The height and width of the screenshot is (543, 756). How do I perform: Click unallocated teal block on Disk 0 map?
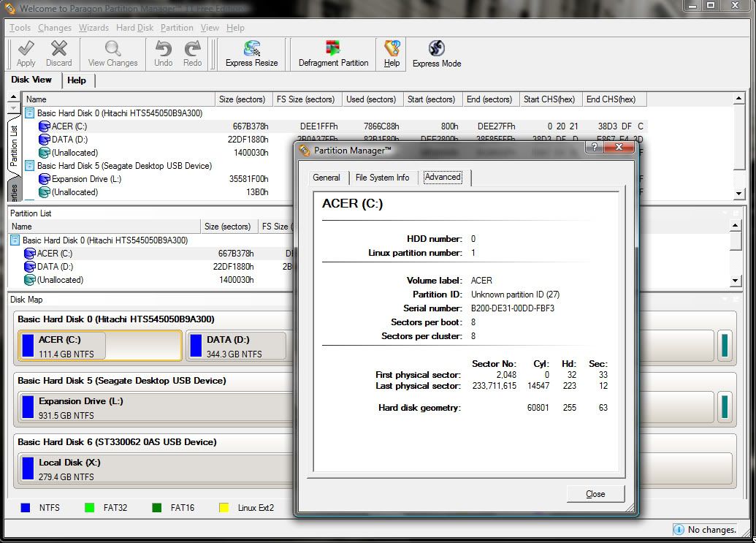(724, 345)
